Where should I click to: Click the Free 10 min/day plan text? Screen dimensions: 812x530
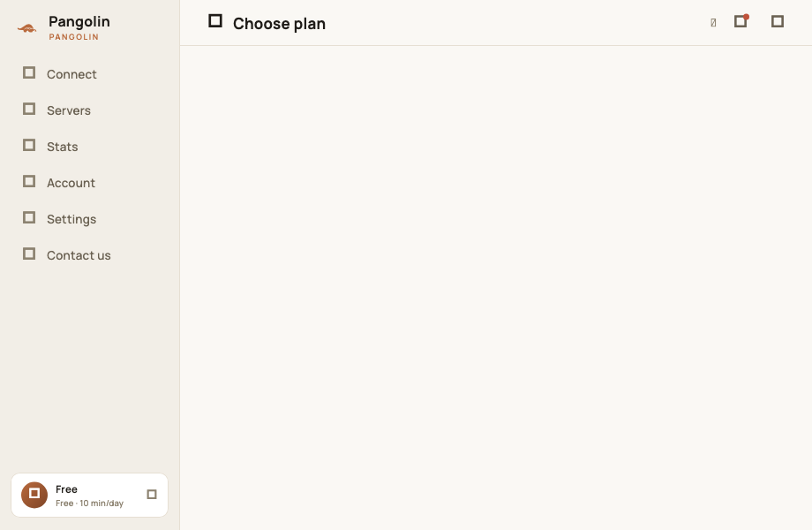[x=90, y=503]
